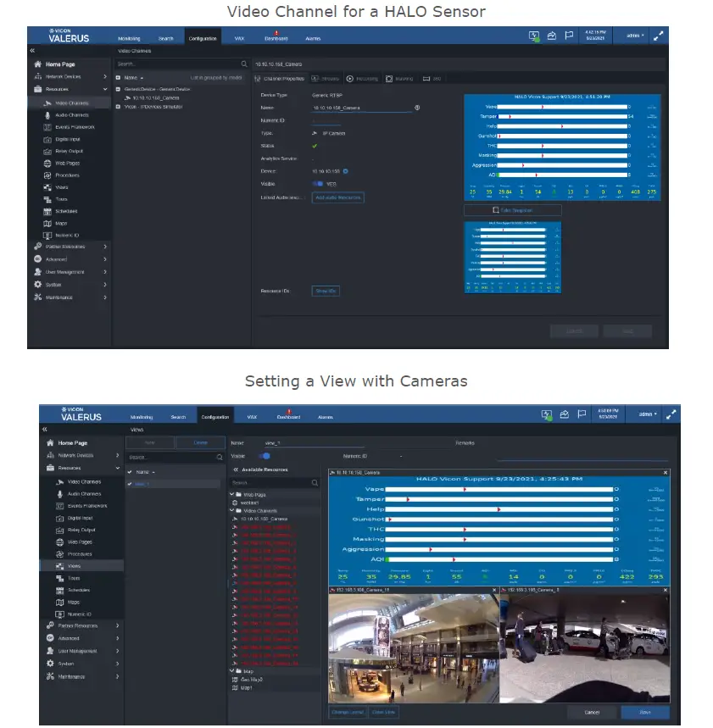The image size is (713, 728).
Task: Click flag icon in top screenshot header
Action: click(x=569, y=36)
